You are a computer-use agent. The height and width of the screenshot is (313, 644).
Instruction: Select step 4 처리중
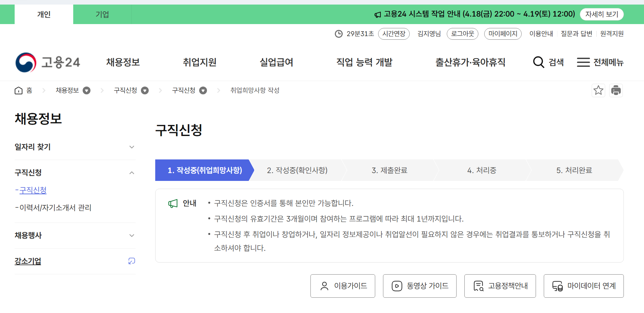click(x=482, y=170)
